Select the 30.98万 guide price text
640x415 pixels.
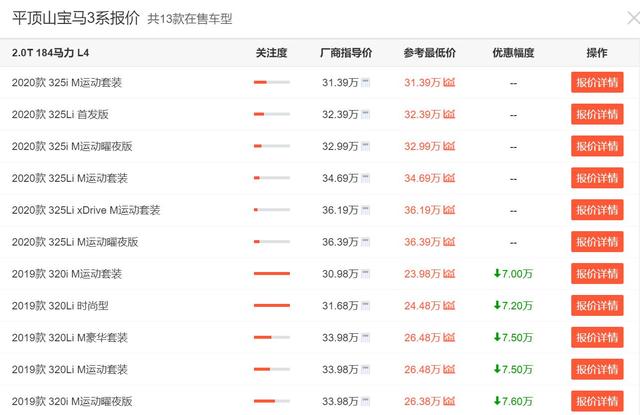340,273
